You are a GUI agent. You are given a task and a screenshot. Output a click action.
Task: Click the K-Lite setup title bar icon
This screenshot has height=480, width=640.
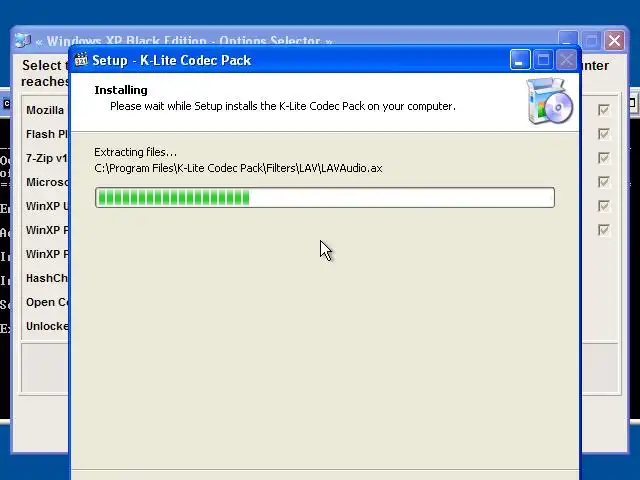click(81, 60)
